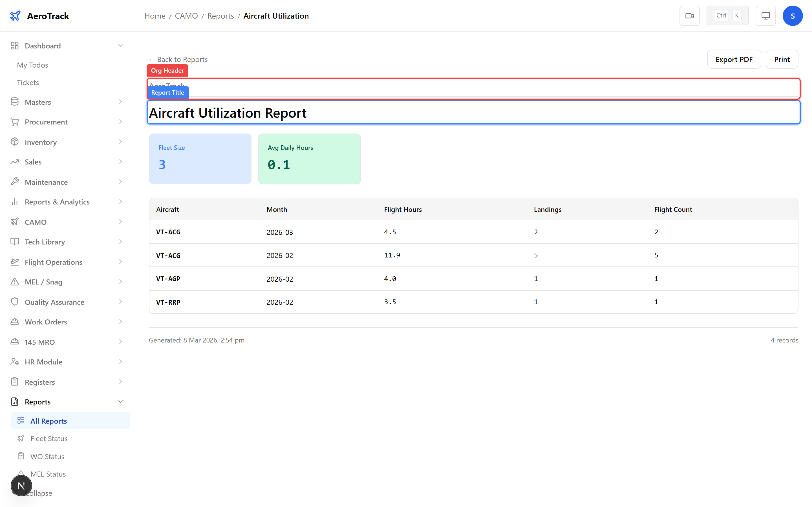Click the Procurement cart icon

tap(14, 122)
